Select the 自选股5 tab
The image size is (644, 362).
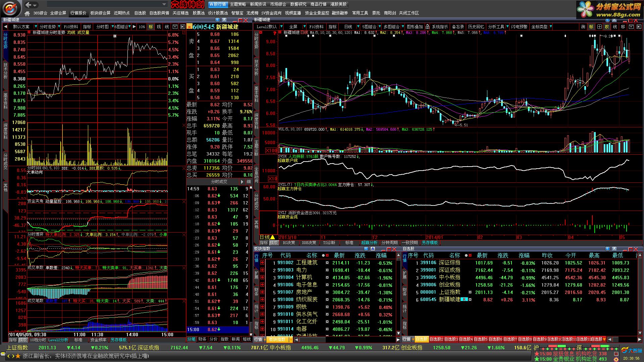[x=480, y=339]
